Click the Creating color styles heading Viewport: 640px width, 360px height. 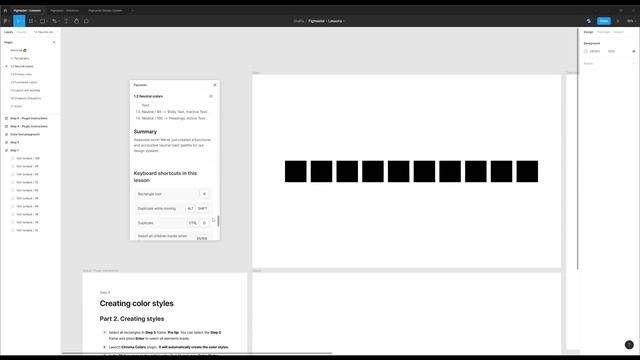tap(136, 303)
